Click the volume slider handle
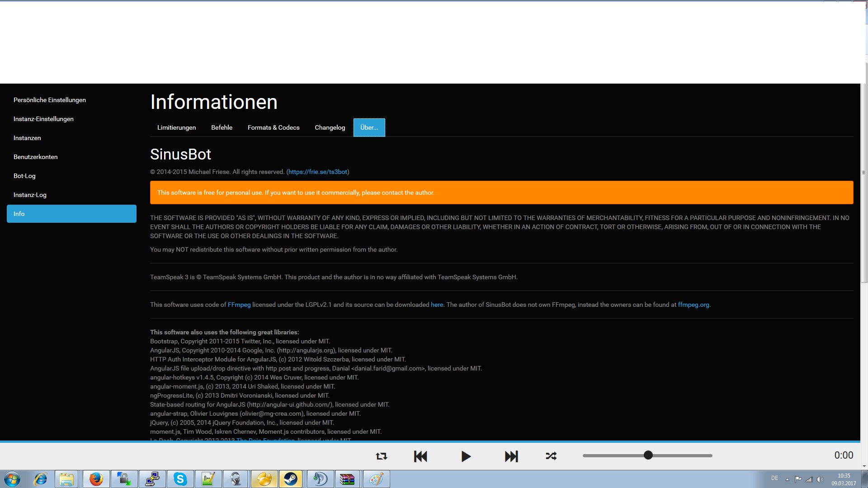The height and width of the screenshot is (488, 868). pyautogui.click(x=648, y=455)
